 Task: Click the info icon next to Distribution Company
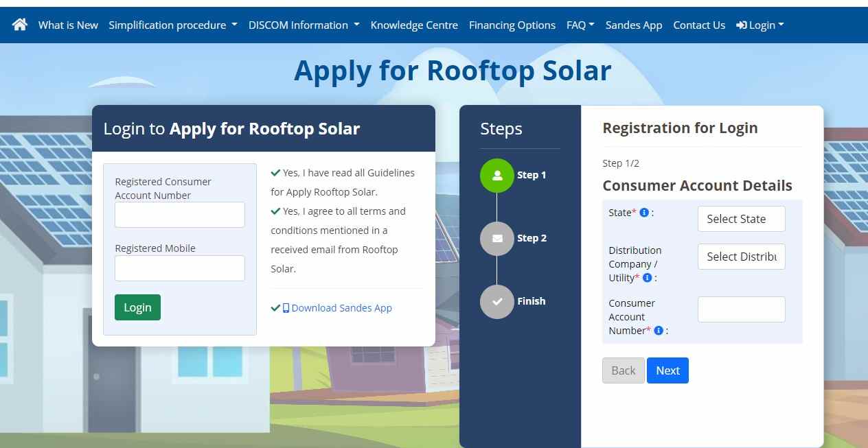tap(646, 278)
